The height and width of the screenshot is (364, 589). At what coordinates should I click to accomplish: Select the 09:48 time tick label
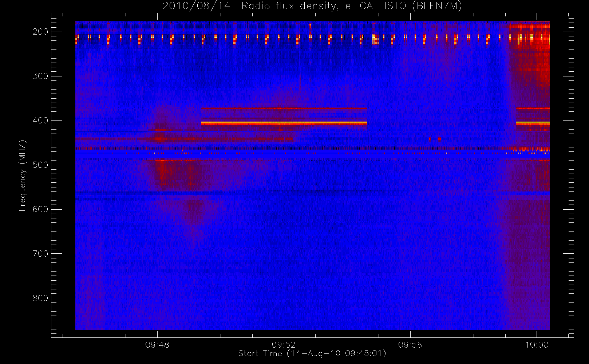(157, 345)
